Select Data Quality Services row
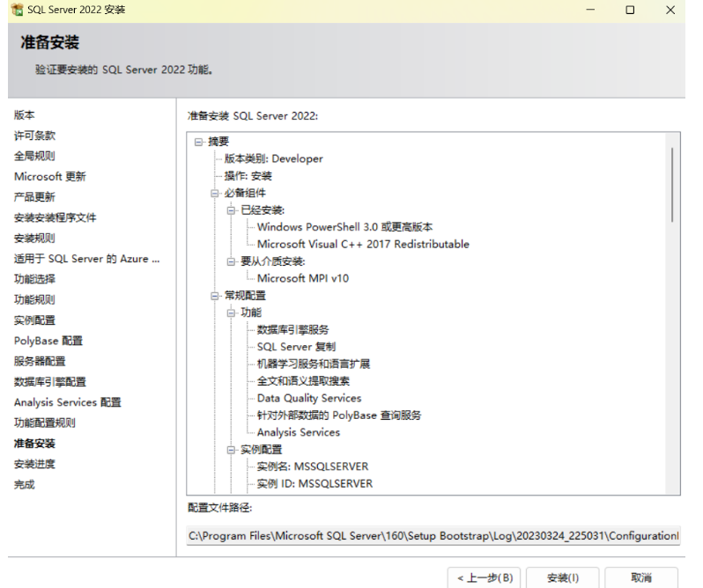This screenshot has width=703, height=588. 309,398
